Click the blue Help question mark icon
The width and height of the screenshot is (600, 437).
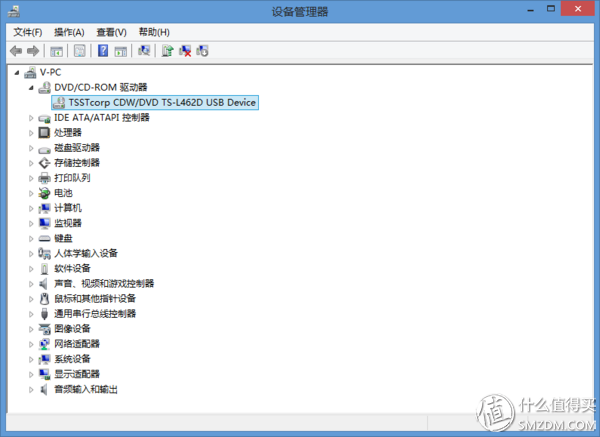pos(102,50)
